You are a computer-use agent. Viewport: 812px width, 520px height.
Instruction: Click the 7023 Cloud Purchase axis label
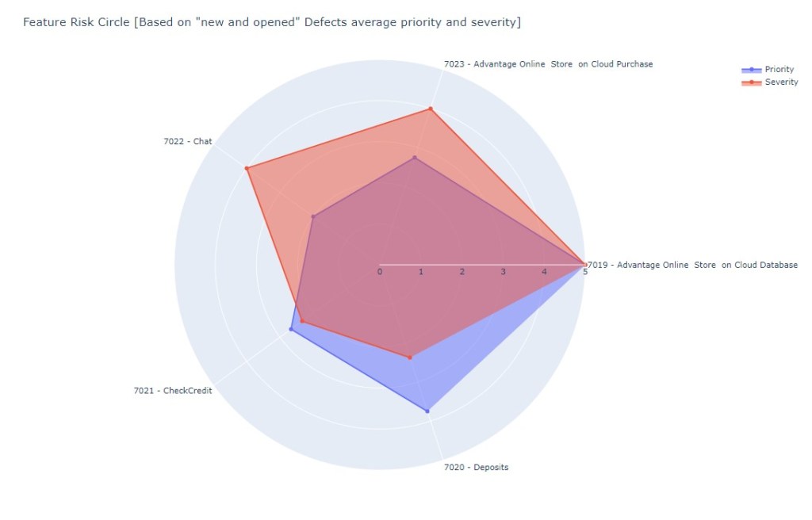[548, 64]
